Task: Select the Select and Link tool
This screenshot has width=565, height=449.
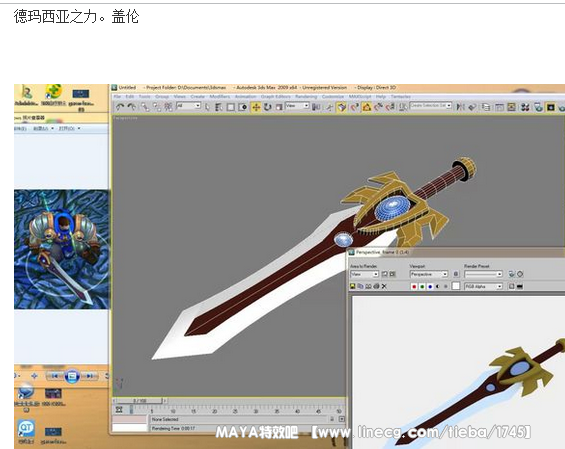Action: 145,107
